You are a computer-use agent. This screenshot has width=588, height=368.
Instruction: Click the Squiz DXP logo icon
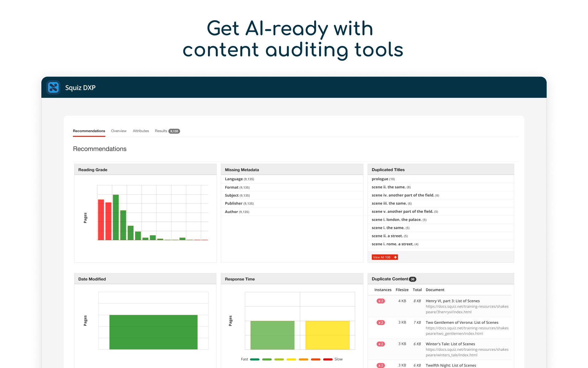[x=53, y=87]
